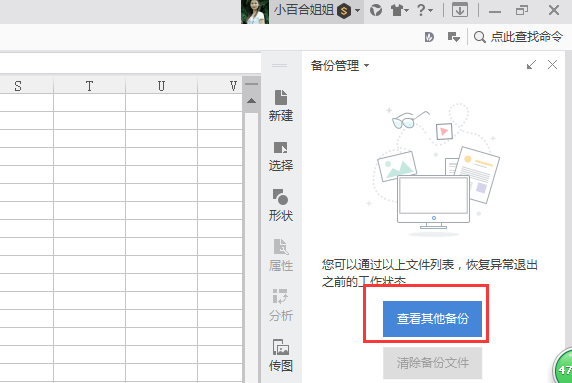Click the download arrow box icon
Image resolution: width=572 pixels, height=383 pixels.
(x=460, y=10)
